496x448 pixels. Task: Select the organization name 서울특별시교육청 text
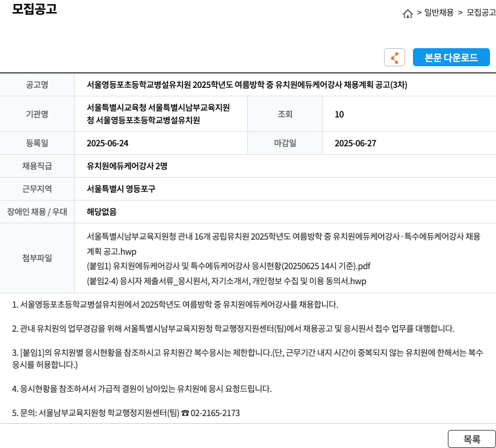158,114
